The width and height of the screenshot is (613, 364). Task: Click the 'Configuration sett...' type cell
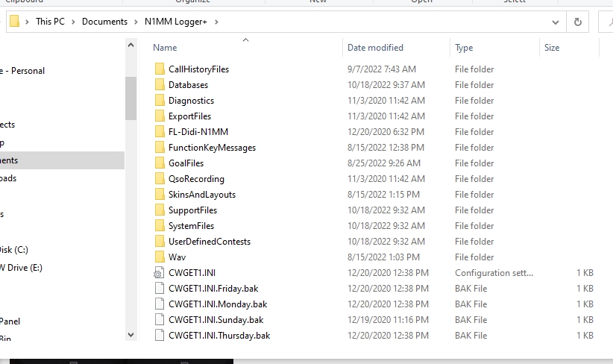tap(494, 273)
